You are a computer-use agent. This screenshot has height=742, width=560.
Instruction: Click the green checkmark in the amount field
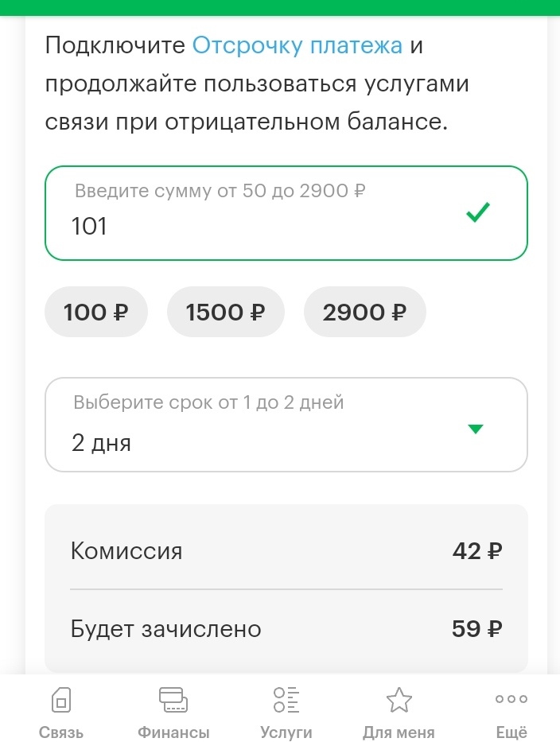[478, 212]
